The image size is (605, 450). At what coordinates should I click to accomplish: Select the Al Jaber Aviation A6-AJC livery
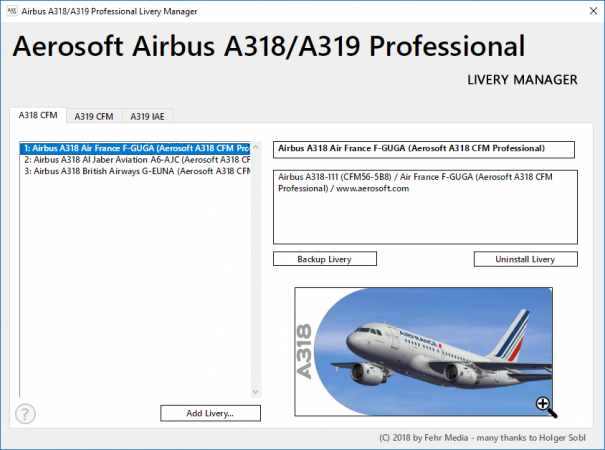135,160
